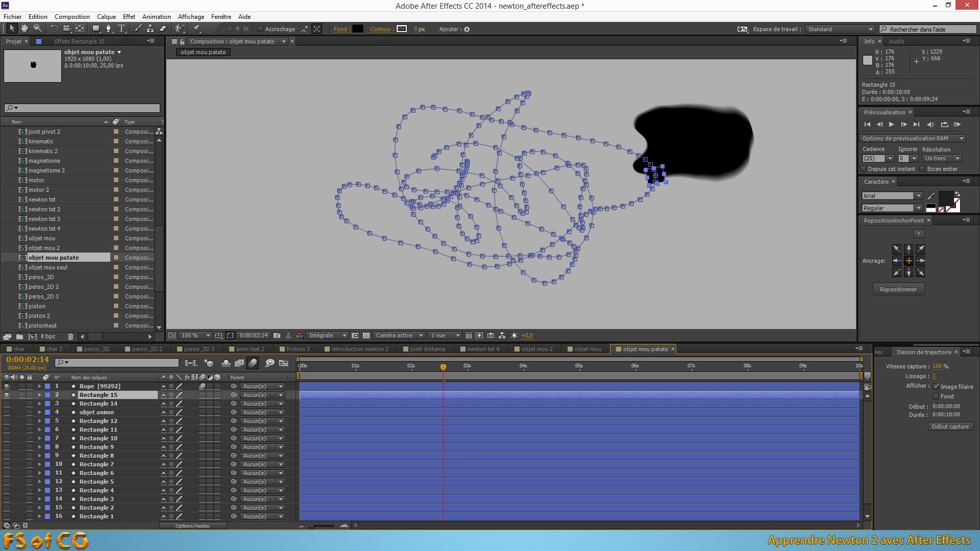980x551 pixels.
Task: Open the Animation menu
Action: tap(156, 16)
